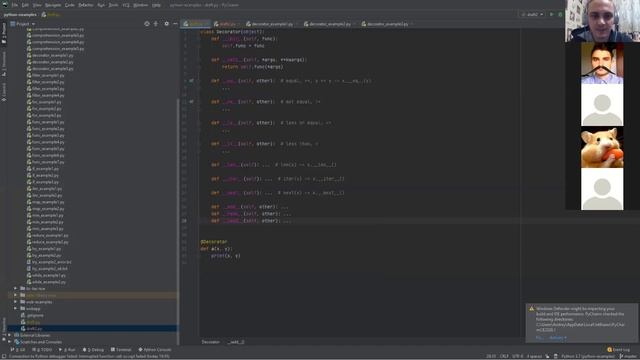Click the line:column position in status bar
This screenshot has height=360, width=640.
click(491, 356)
